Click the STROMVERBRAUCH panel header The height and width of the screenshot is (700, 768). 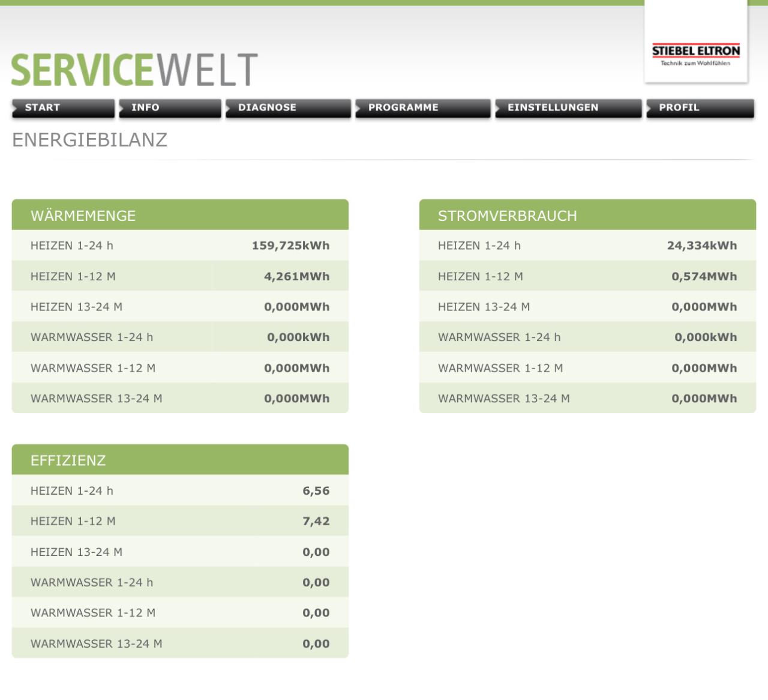click(587, 216)
